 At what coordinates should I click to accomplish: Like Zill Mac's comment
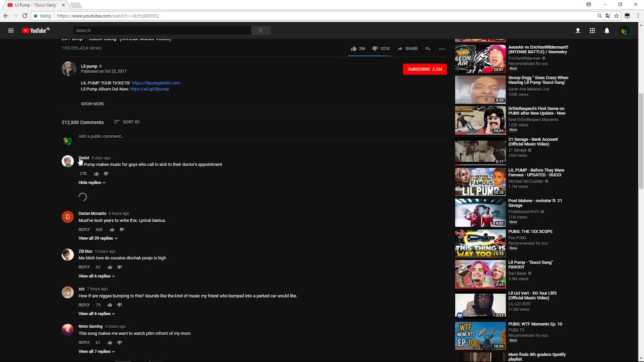point(110,267)
